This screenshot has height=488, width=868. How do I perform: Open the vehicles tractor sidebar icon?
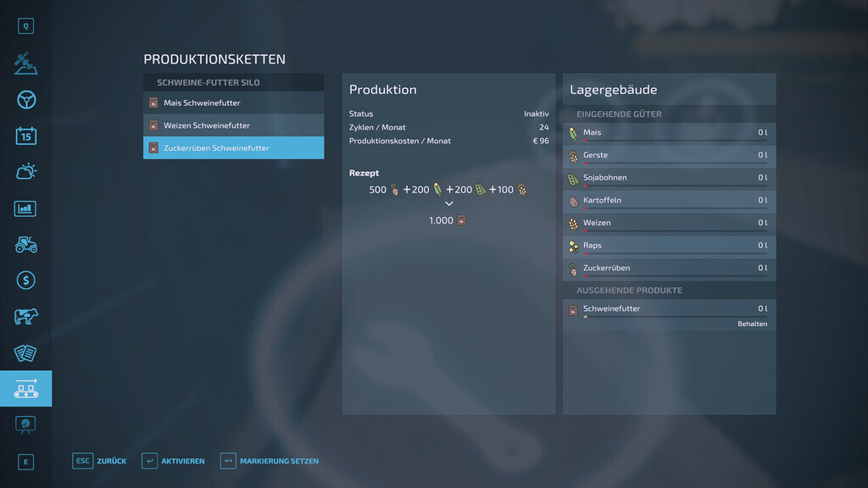[26, 245]
